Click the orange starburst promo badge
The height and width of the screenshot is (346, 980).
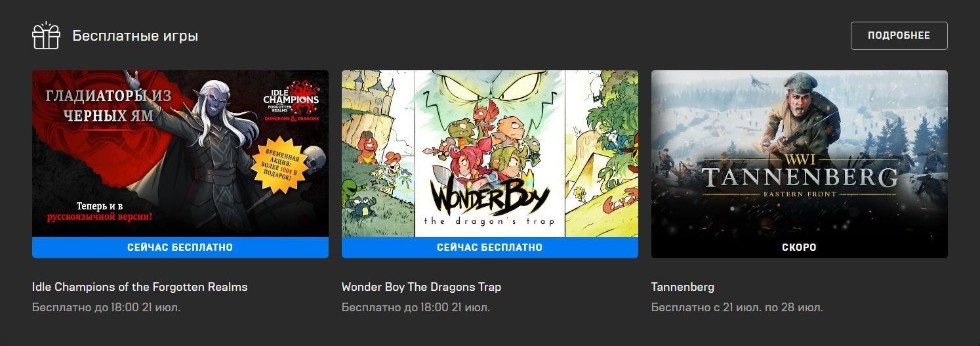(279, 167)
